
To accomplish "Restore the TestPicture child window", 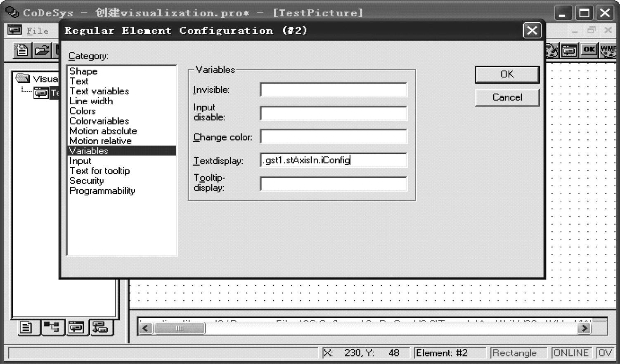I will [592, 30].
